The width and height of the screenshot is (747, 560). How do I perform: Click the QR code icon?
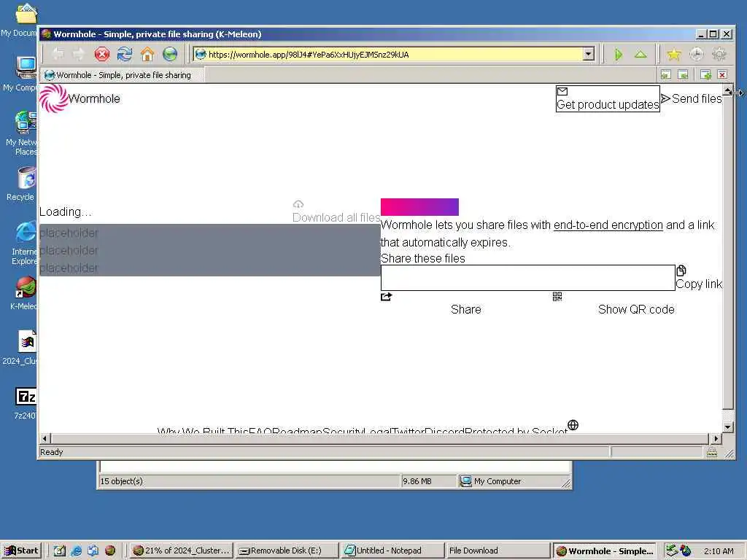557,297
